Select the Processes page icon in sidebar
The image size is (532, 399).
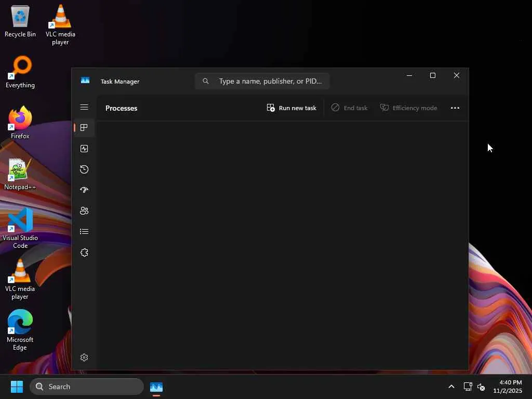pyautogui.click(x=84, y=128)
